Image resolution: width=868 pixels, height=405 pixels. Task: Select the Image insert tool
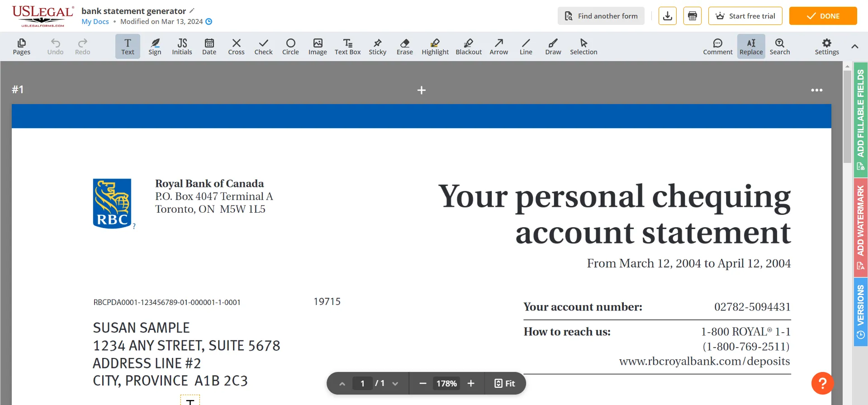(318, 47)
